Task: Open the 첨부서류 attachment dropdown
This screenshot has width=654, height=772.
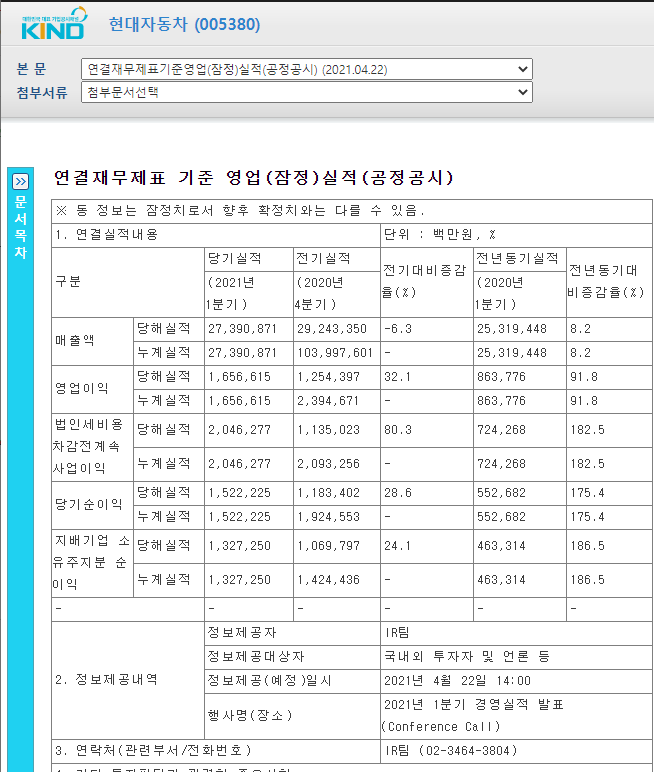Action: tap(306, 92)
